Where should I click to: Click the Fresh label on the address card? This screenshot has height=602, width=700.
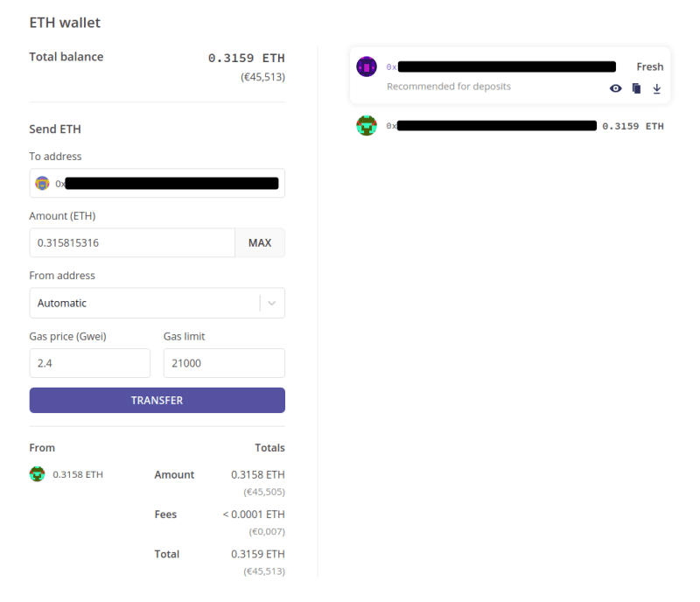[x=650, y=66]
